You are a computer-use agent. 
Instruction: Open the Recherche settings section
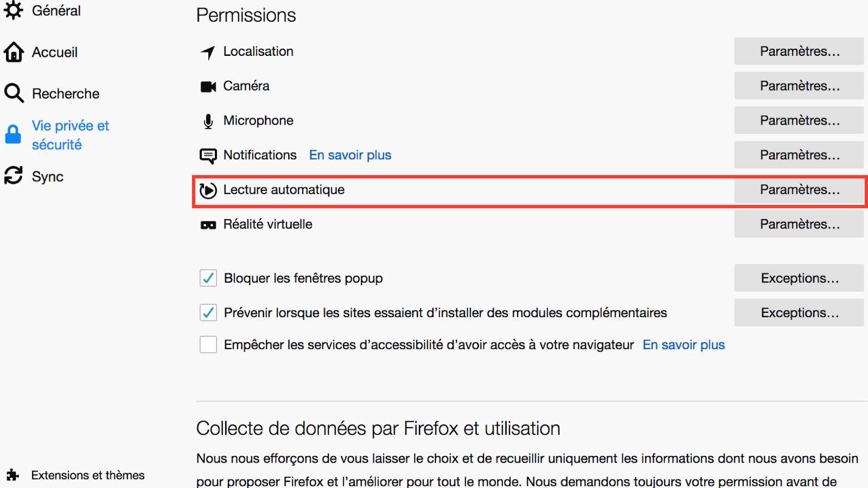click(65, 93)
